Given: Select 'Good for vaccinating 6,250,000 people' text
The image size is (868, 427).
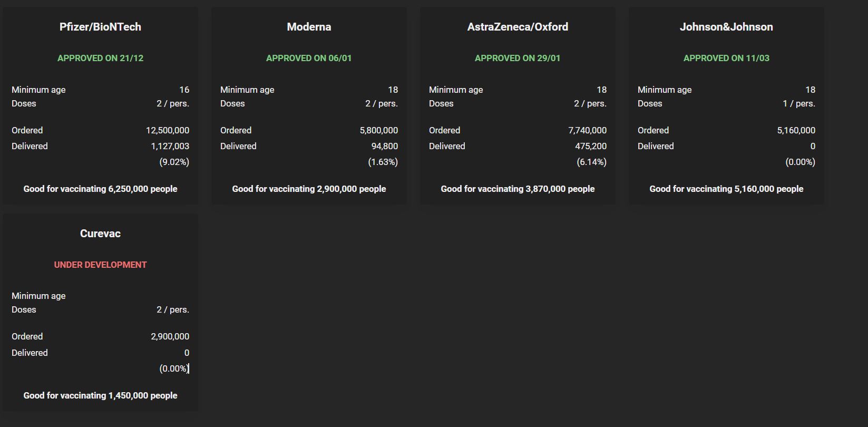Looking at the screenshot, I should 100,189.
